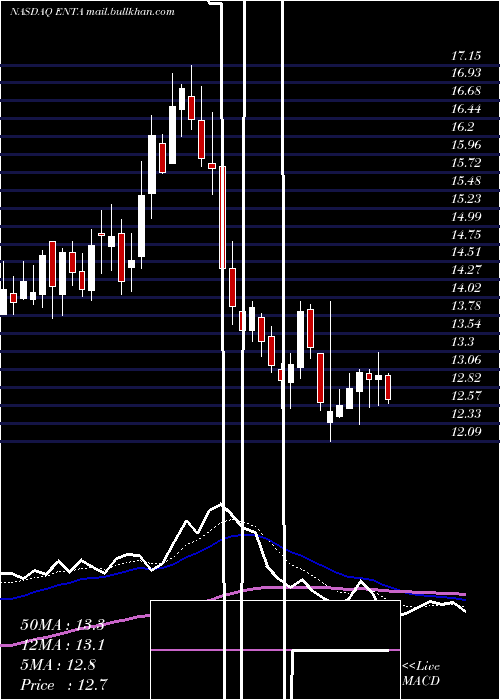
Task: Click the 13.54 price label
Action: (x=466, y=324)
